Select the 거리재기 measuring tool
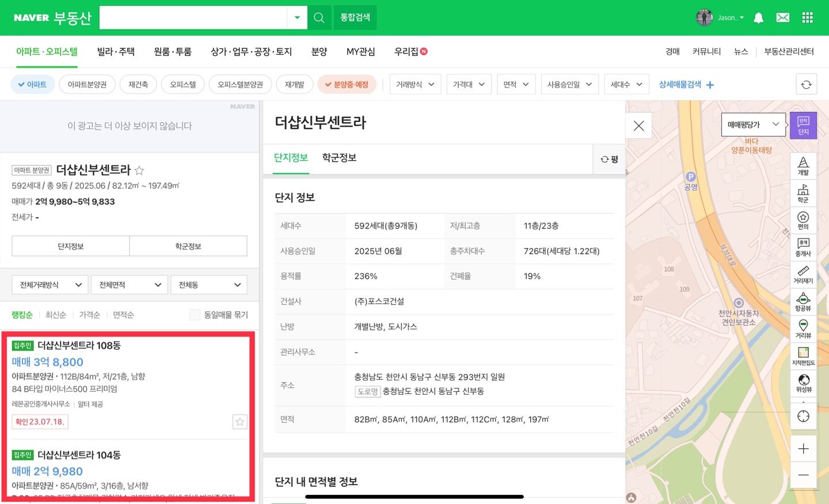Screen dimensions: 829x504 pyautogui.click(x=803, y=274)
